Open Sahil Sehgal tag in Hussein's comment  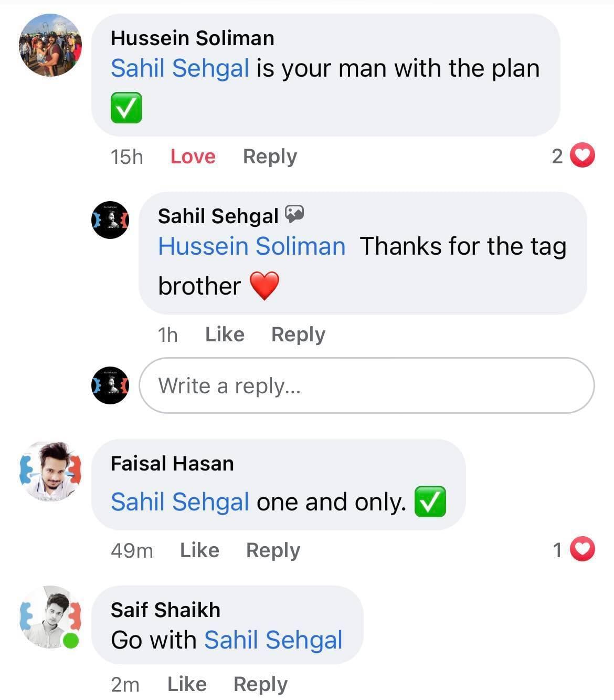(x=180, y=68)
